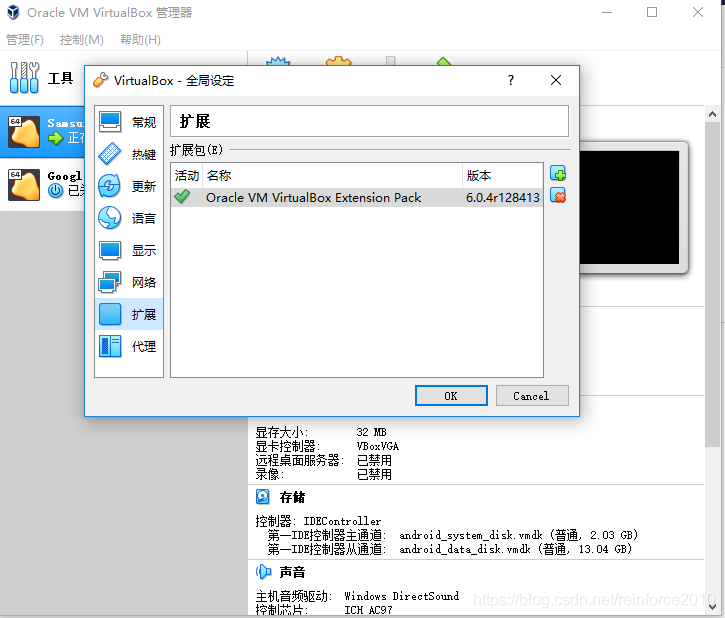
Task: Maximize the VirtualBox manager window
Action: pos(652,12)
